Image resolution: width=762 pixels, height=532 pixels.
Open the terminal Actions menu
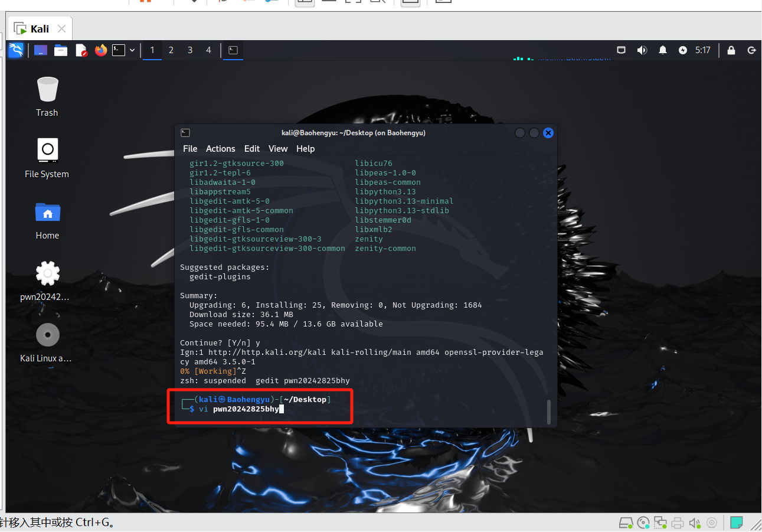coord(221,149)
